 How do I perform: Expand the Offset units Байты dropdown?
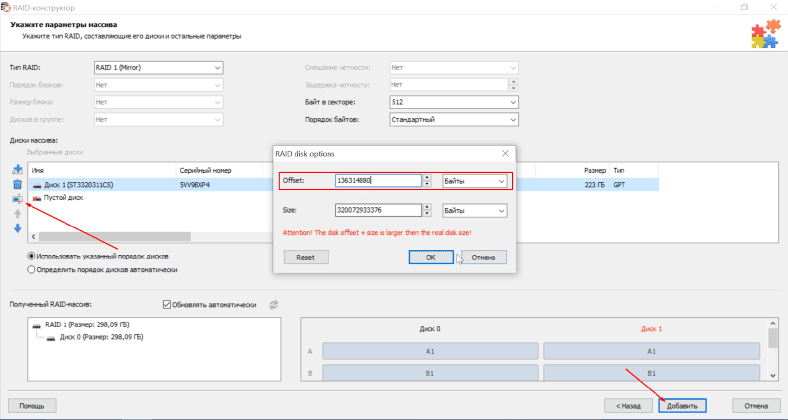coord(474,181)
